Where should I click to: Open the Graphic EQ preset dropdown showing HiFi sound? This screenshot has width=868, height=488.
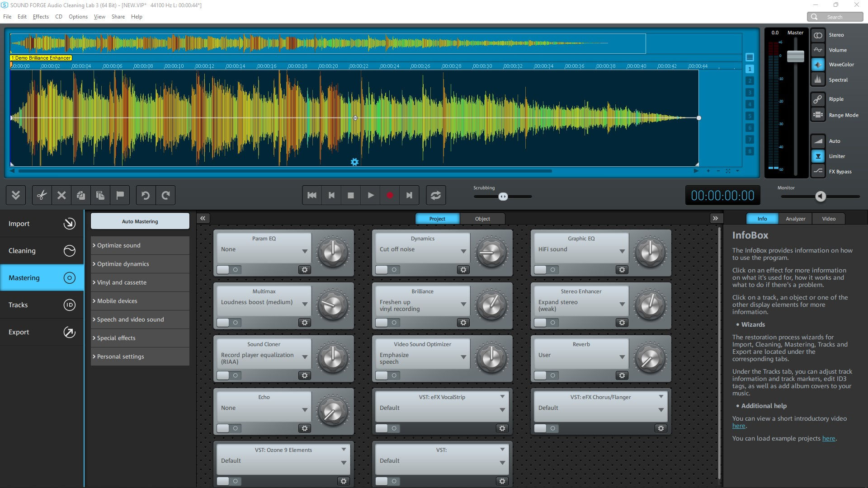click(580, 249)
